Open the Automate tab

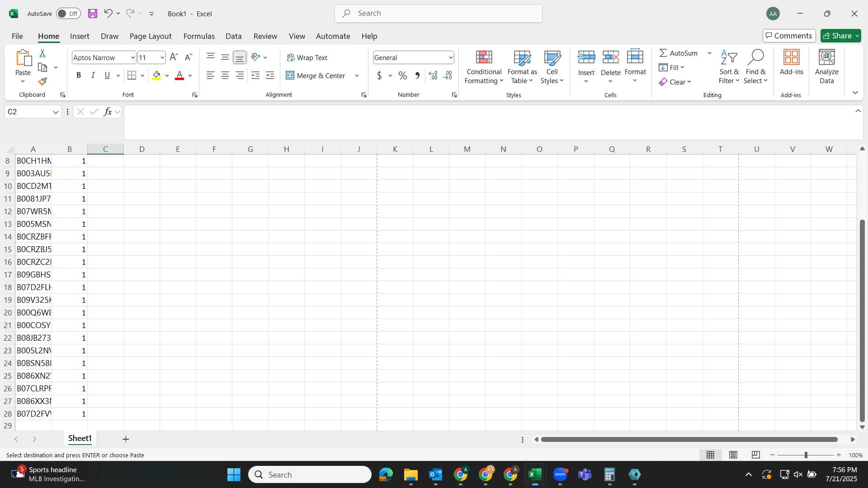pyautogui.click(x=333, y=36)
